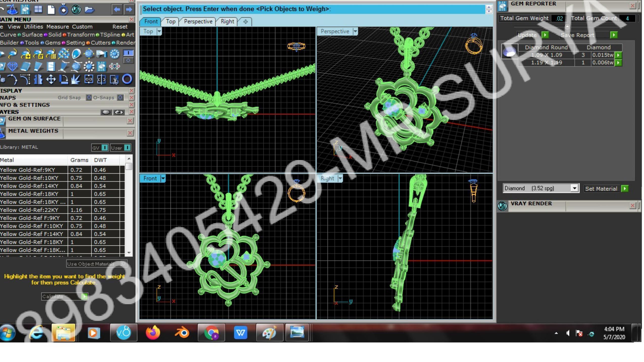Toggle the layers shaded oval icon
This screenshot has width=644, height=362.
pyautogui.click(x=106, y=112)
